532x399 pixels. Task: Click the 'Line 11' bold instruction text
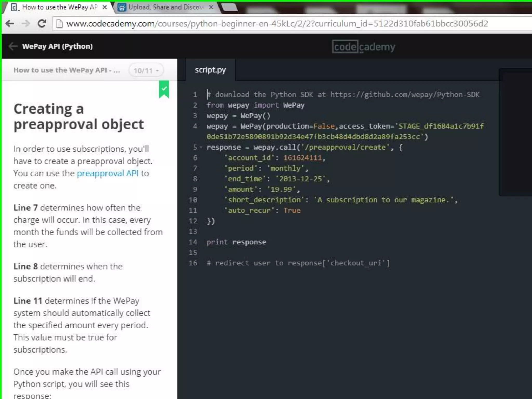[28, 301]
